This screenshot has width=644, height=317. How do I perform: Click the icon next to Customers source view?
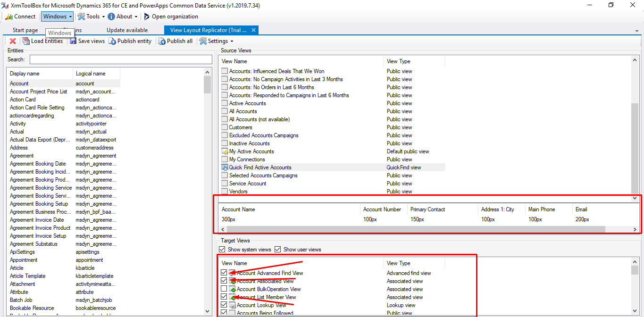pyautogui.click(x=225, y=127)
